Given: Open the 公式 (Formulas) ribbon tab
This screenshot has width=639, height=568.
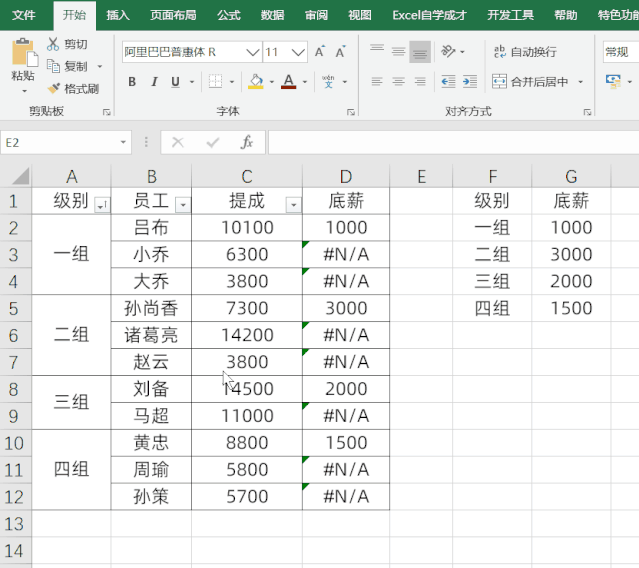Looking at the screenshot, I should point(228,15).
